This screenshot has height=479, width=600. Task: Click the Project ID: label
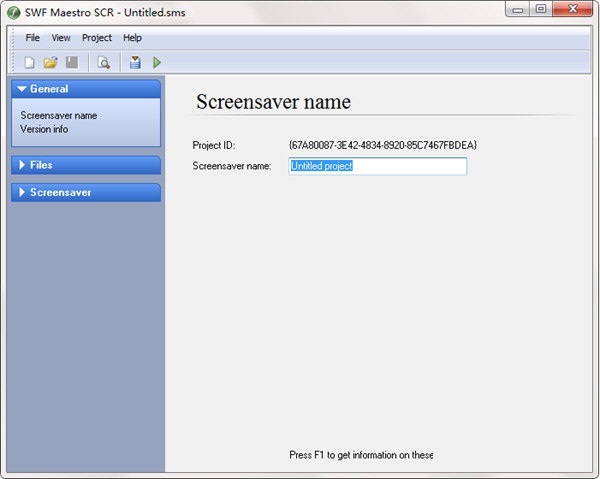pyautogui.click(x=214, y=145)
